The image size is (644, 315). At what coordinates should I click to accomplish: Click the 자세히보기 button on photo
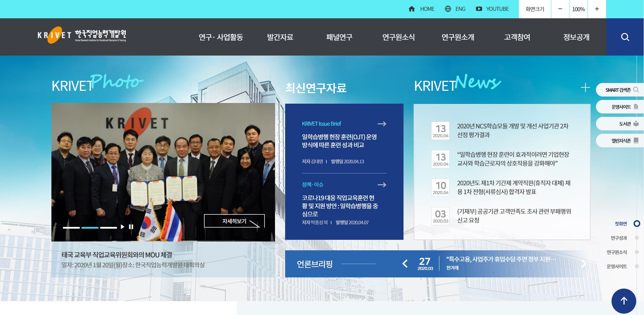(x=234, y=221)
